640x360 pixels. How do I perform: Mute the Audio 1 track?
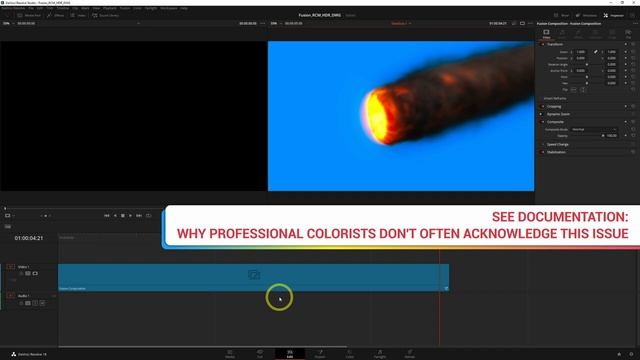(42, 303)
